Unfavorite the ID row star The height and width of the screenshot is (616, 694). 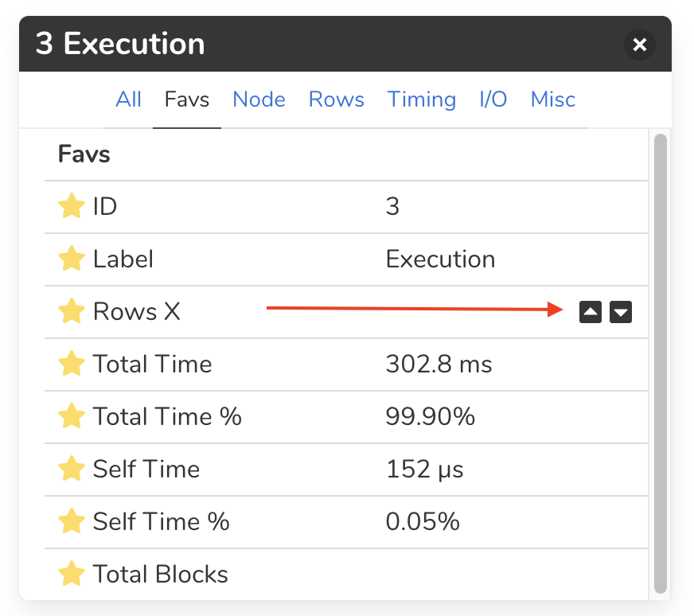[x=72, y=206]
